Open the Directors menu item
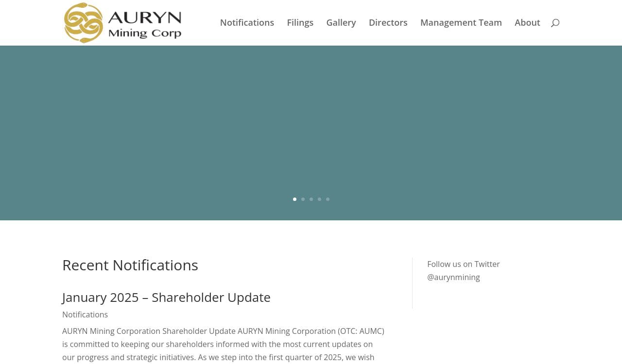This screenshot has height=364, width=622. click(388, 23)
